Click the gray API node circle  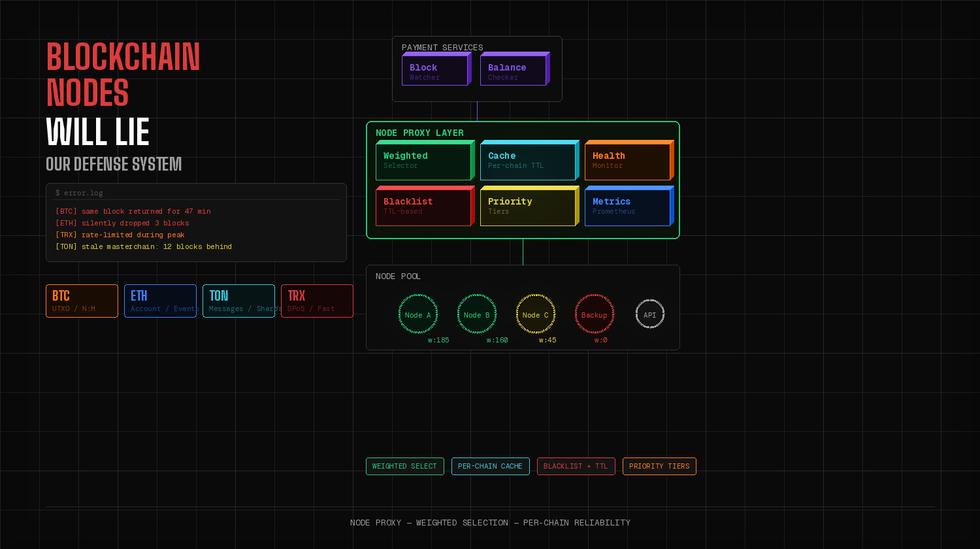[x=650, y=314]
